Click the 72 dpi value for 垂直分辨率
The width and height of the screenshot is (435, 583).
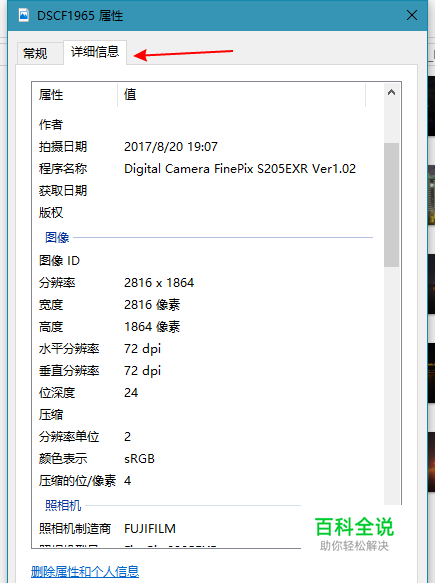(142, 371)
